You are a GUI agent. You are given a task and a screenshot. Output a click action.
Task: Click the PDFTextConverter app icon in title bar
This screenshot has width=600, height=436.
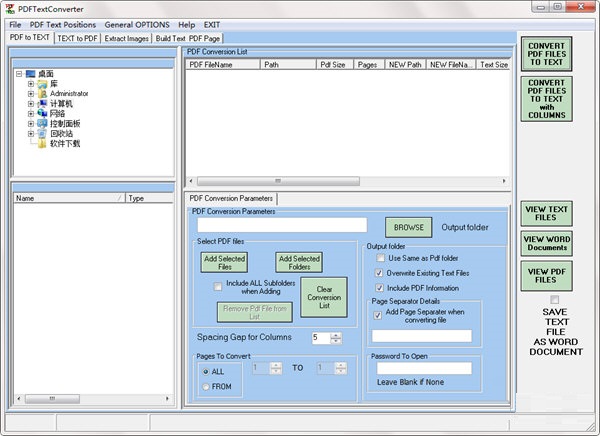(10, 8)
